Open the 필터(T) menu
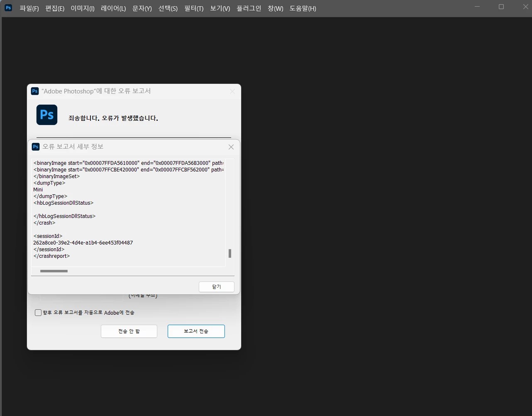The height and width of the screenshot is (416, 532). point(194,8)
